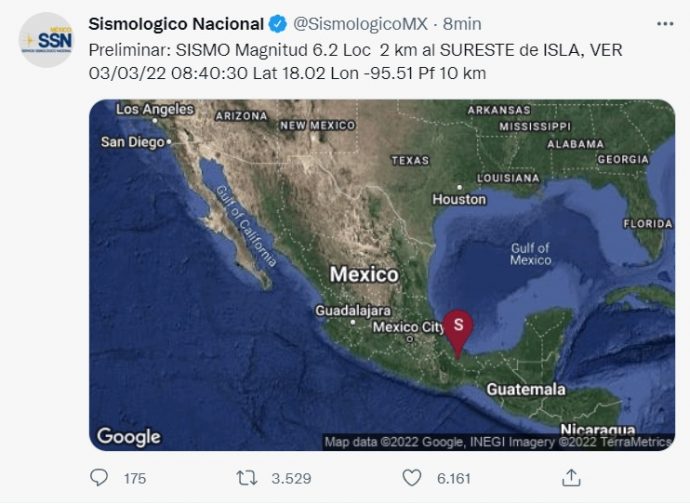Viewport: 690px width, 504px height.
Task: Open the SSN profile avatar
Action: (x=46, y=40)
